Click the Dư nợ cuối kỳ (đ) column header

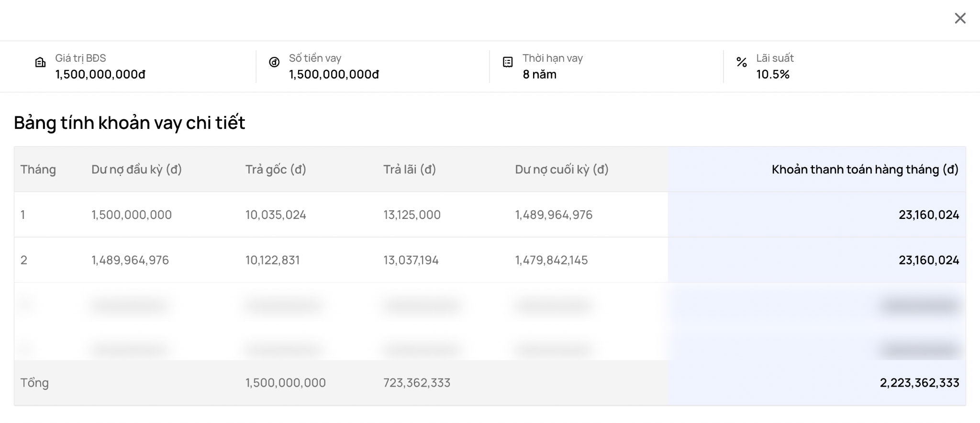pyautogui.click(x=562, y=169)
